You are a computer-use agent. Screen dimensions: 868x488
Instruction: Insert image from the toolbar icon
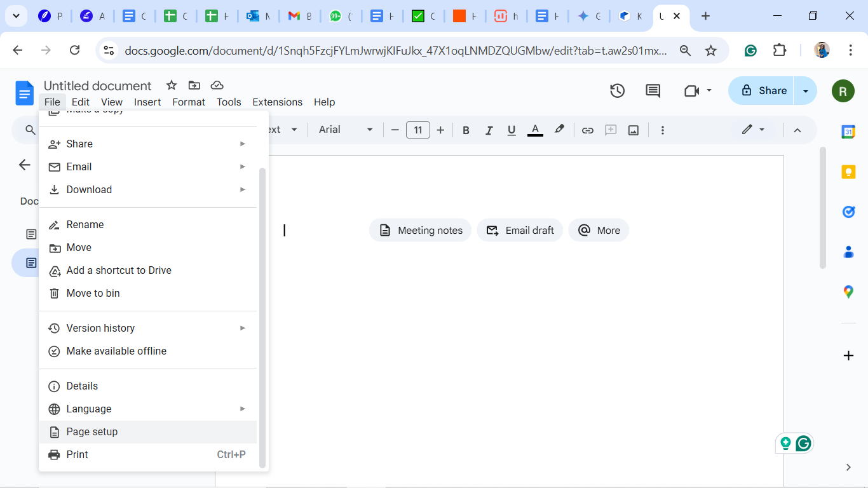coord(634,130)
